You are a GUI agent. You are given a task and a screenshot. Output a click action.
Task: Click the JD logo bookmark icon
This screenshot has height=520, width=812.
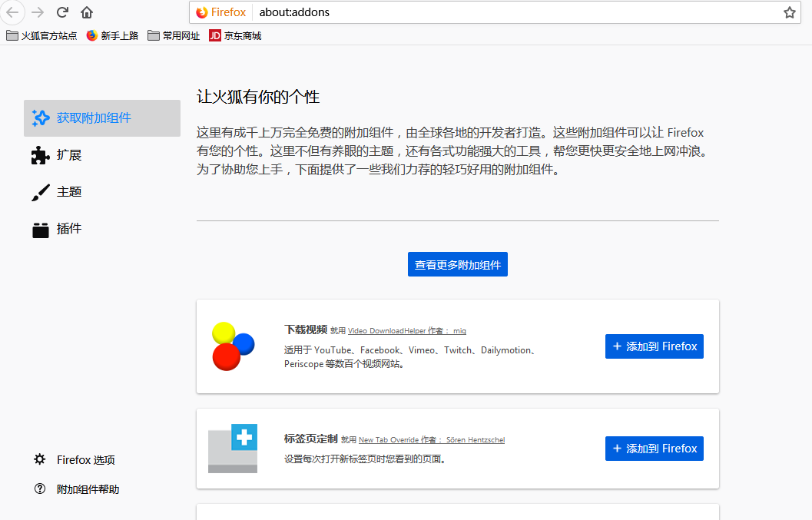pyautogui.click(x=215, y=36)
